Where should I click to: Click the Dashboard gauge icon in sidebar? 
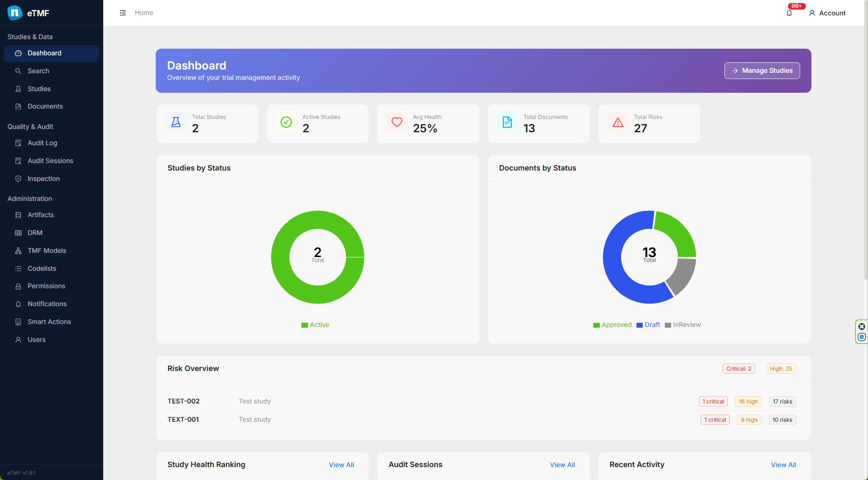click(18, 53)
